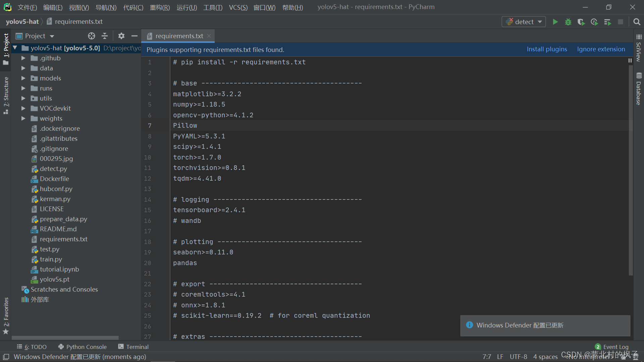Expand the VOCdevkit folder

pyautogui.click(x=23, y=108)
